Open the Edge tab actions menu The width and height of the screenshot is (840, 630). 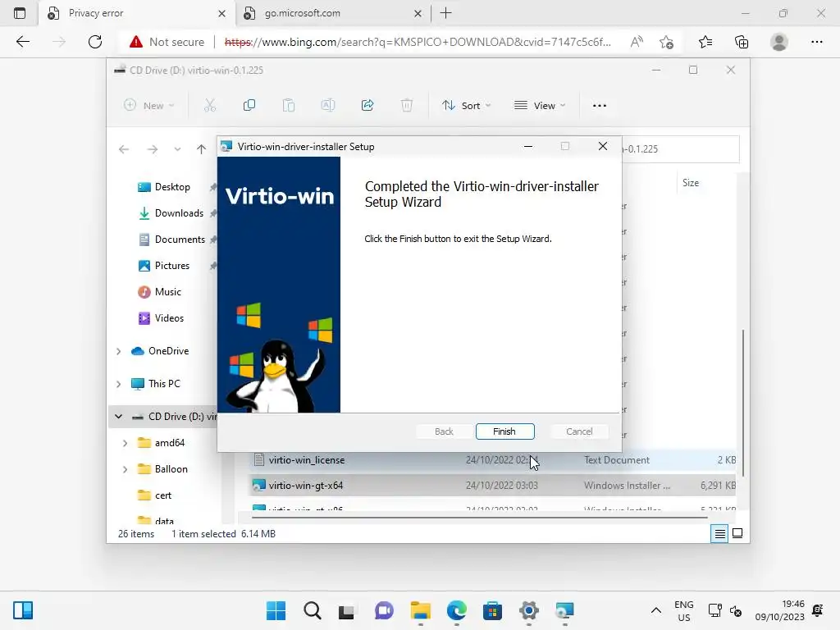[20, 13]
